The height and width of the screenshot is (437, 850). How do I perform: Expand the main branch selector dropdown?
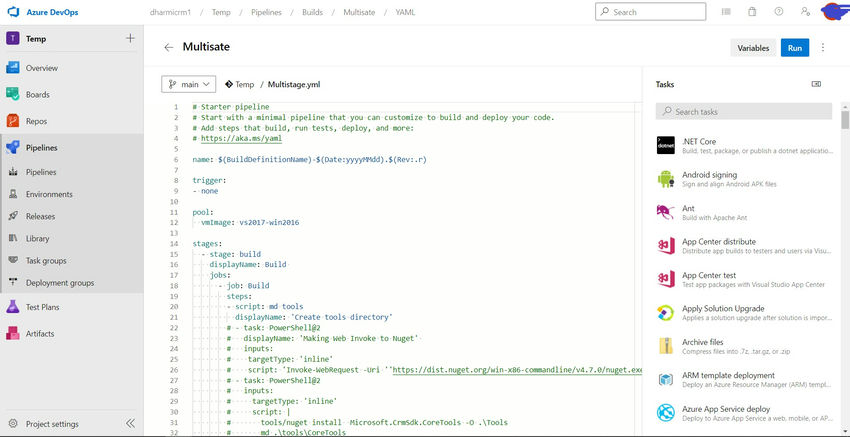pos(187,85)
